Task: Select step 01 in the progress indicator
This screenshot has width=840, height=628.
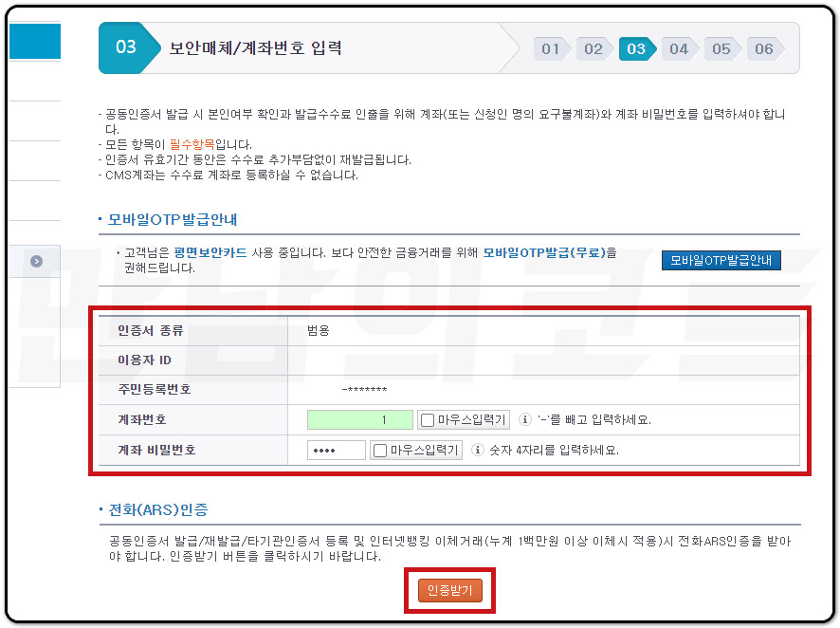Action: 551,48
